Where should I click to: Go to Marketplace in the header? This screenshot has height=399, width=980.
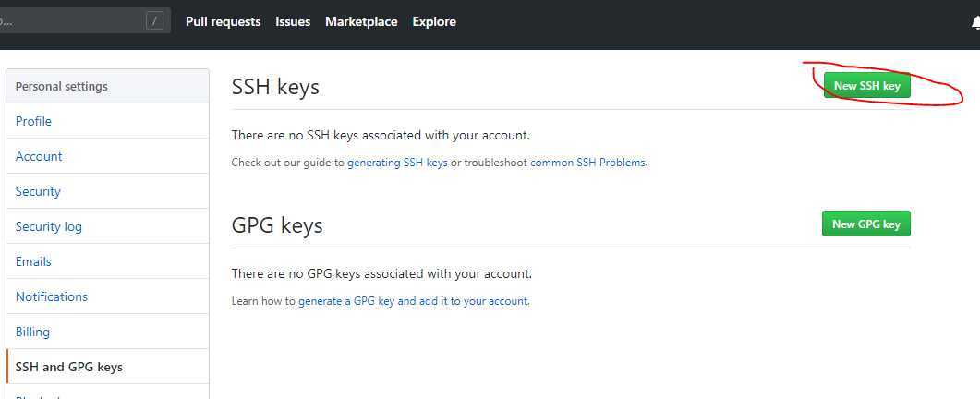(x=361, y=21)
